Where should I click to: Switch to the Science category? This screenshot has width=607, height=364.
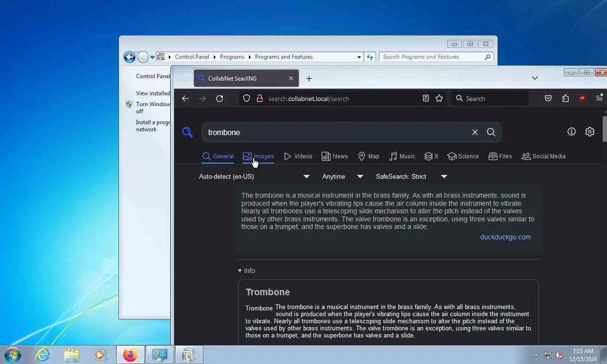click(x=463, y=156)
